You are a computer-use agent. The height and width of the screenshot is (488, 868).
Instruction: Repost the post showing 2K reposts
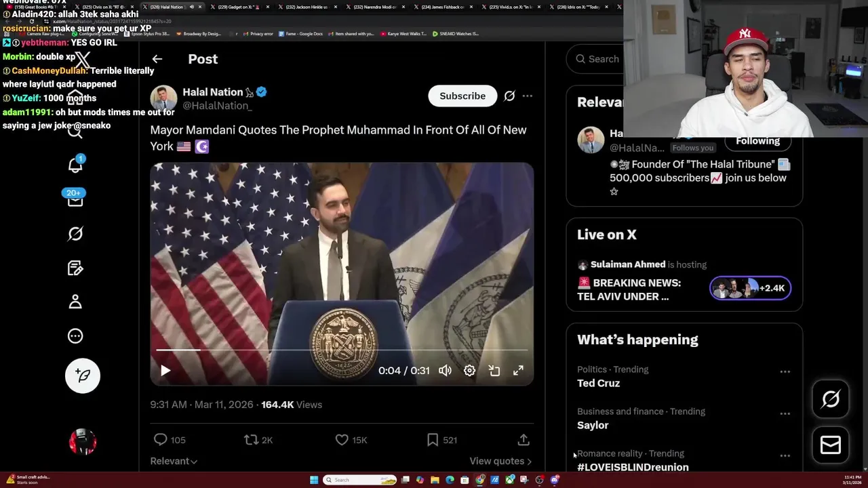point(258,440)
